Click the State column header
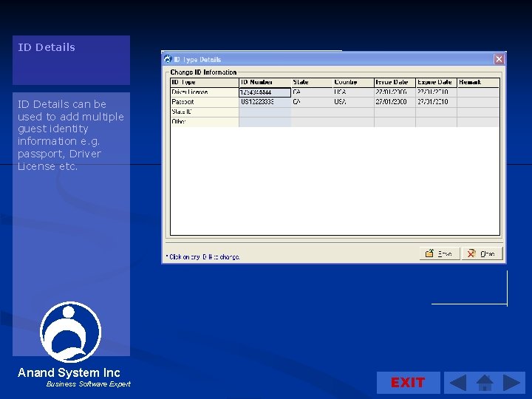532x399 pixels. [312, 83]
